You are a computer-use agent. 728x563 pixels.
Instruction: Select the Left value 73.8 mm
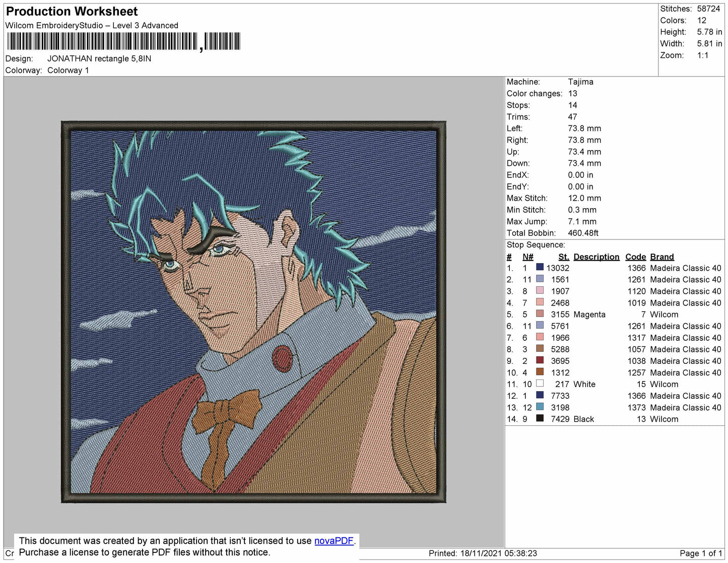click(584, 128)
